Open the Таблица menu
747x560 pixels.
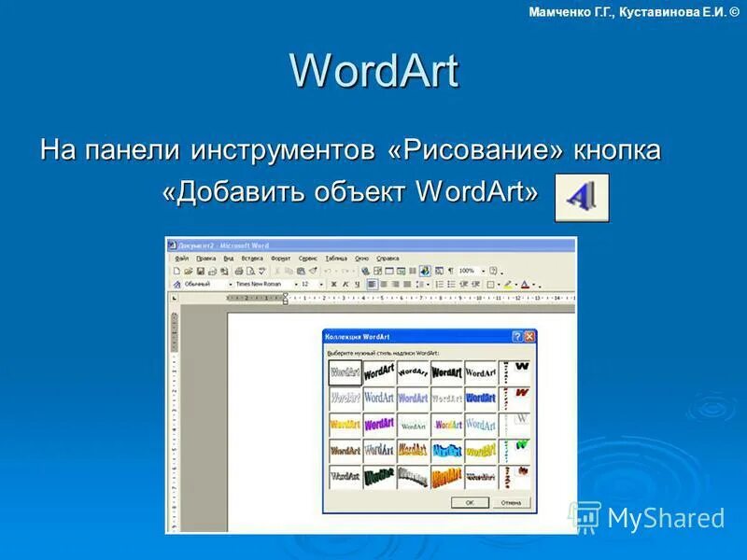click(x=336, y=259)
